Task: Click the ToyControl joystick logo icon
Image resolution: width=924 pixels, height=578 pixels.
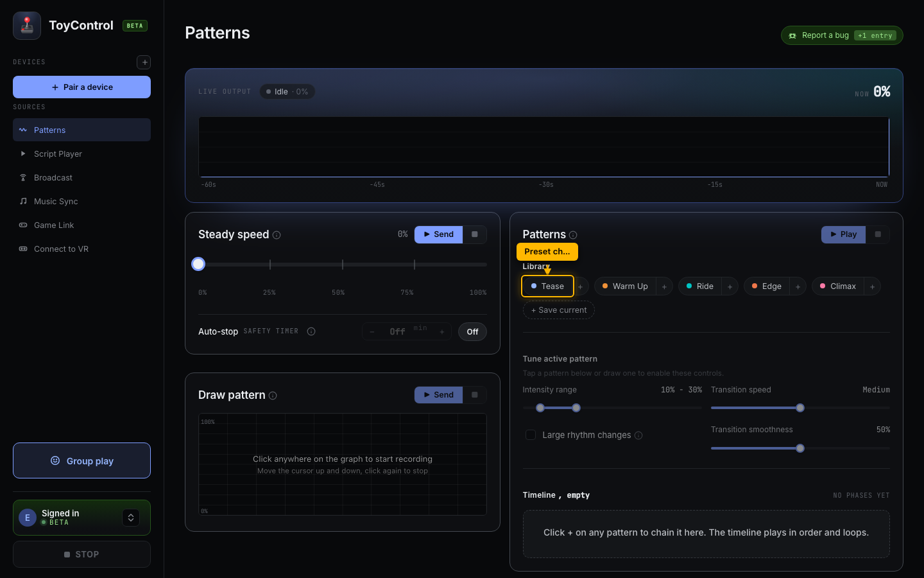Action: pyautogui.click(x=27, y=26)
